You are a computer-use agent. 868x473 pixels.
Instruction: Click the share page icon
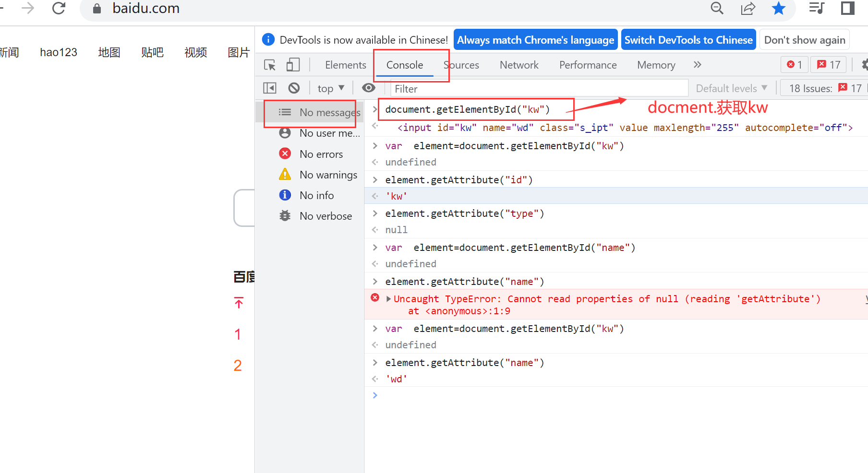point(748,8)
